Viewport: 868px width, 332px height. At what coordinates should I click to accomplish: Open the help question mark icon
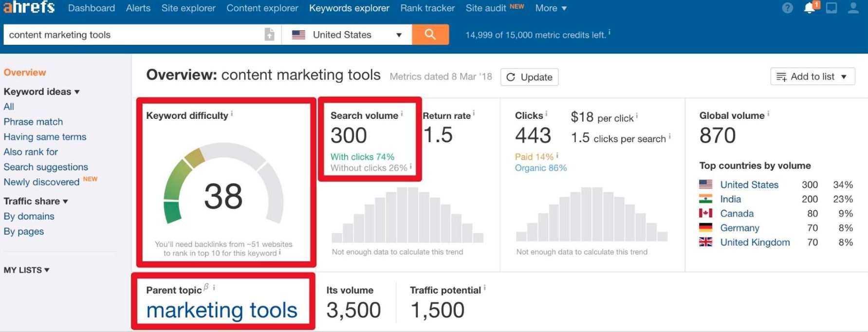click(x=787, y=8)
